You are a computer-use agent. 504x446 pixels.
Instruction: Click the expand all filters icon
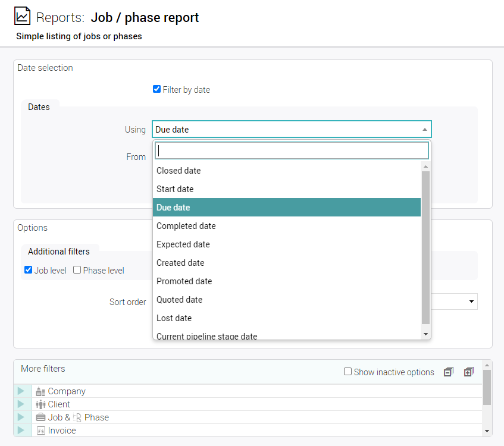coord(469,372)
